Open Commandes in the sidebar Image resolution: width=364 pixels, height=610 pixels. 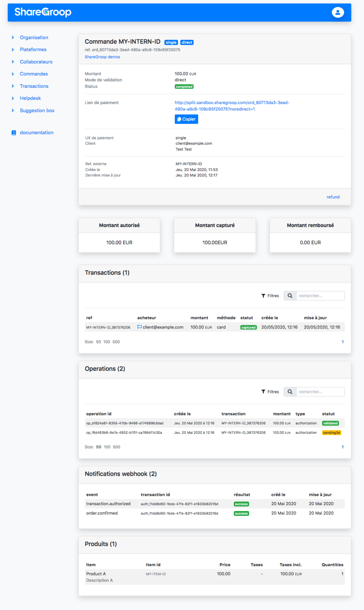click(x=34, y=74)
